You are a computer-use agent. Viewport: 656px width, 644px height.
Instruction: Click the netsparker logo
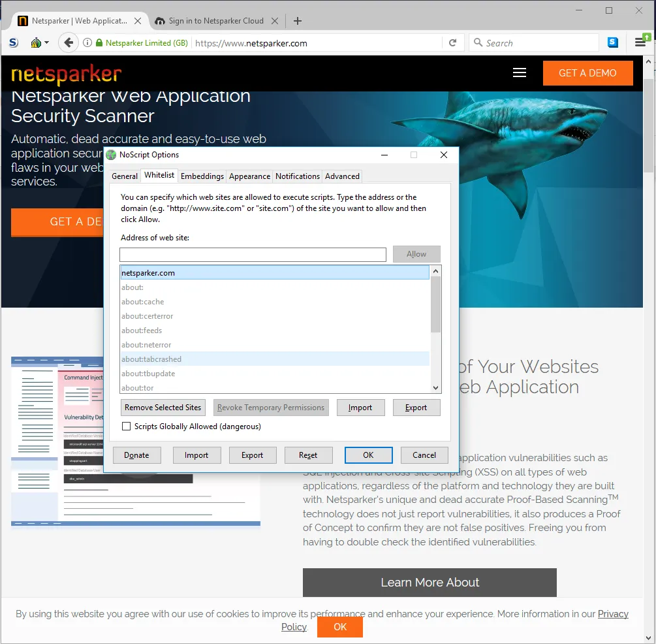(x=66, y=74)
